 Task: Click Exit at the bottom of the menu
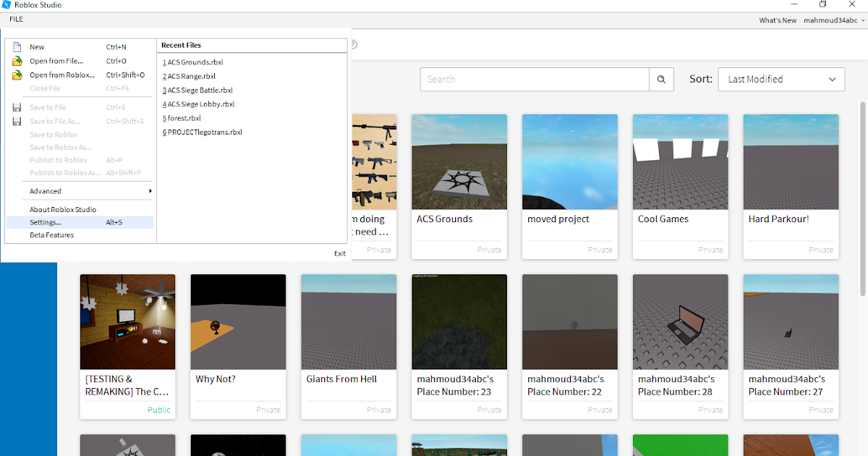pos(339,253)
